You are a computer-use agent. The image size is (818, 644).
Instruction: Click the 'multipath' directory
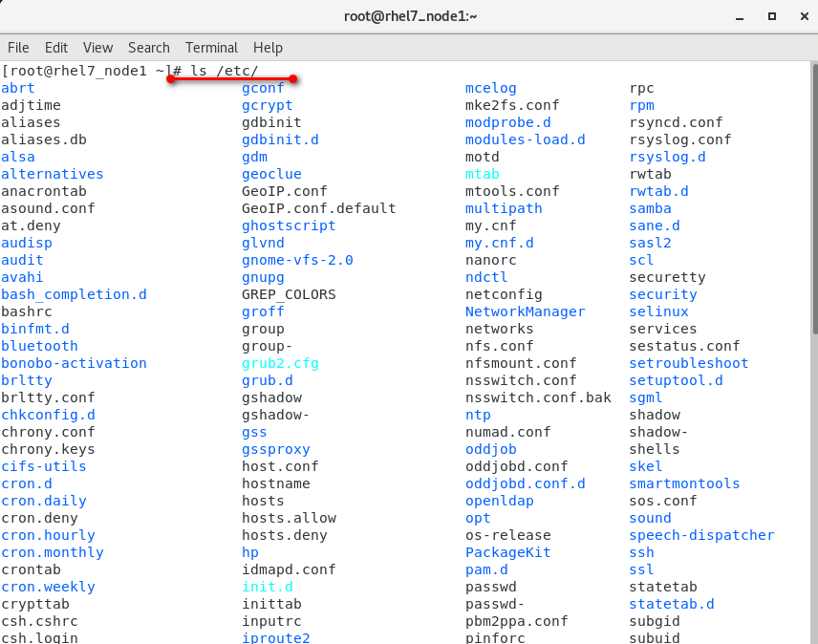[x=504, y=208]
